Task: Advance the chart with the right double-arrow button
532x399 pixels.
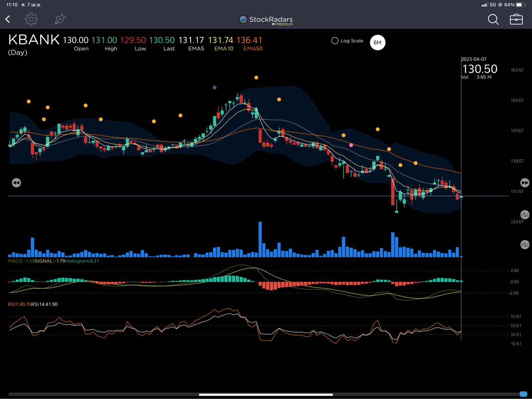Action: pos(525,183)
